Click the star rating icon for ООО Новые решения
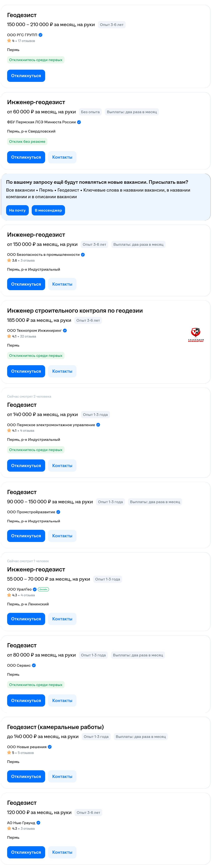Image resolution: width=218 pixels, height=868 pixels. tap(9, 752)
